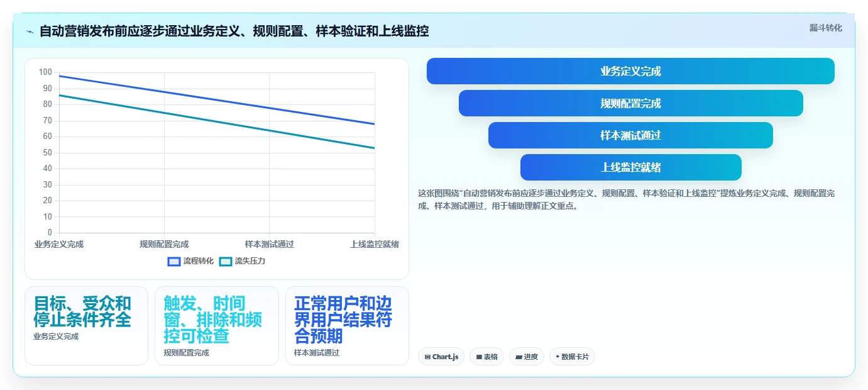Select the 上线监控就绪 funnel bar
This screenshot has height=390, width=868.
click(630, 167)
